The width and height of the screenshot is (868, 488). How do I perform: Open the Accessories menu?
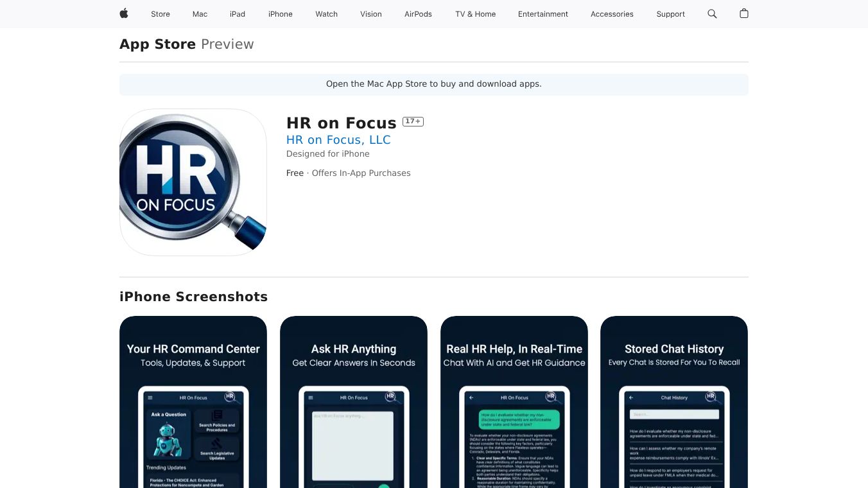point(612,14)
